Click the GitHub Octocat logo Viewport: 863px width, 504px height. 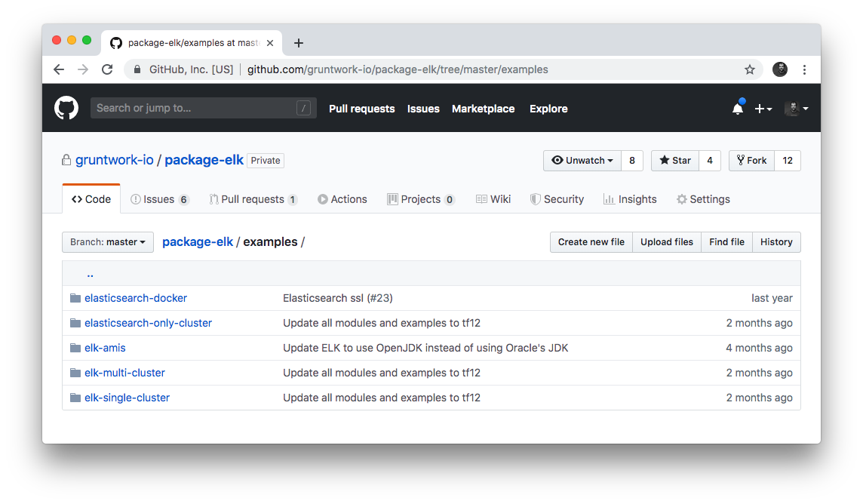(66, 108)
